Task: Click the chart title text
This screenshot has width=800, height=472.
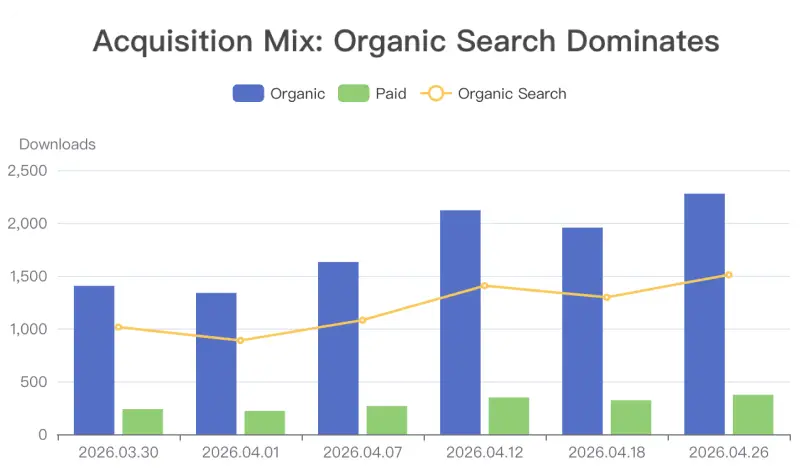Action: (x=406, y=41)
